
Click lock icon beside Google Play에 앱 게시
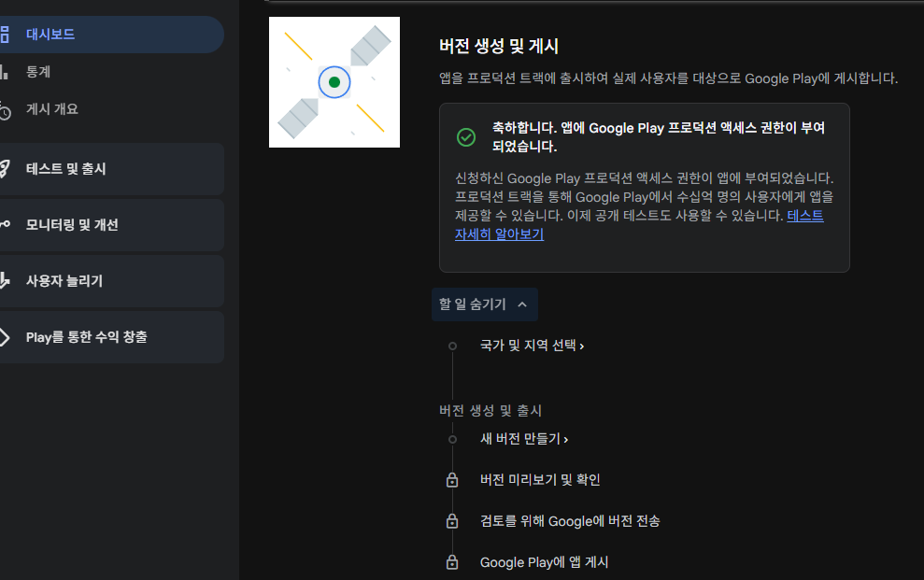coord(452,562)
